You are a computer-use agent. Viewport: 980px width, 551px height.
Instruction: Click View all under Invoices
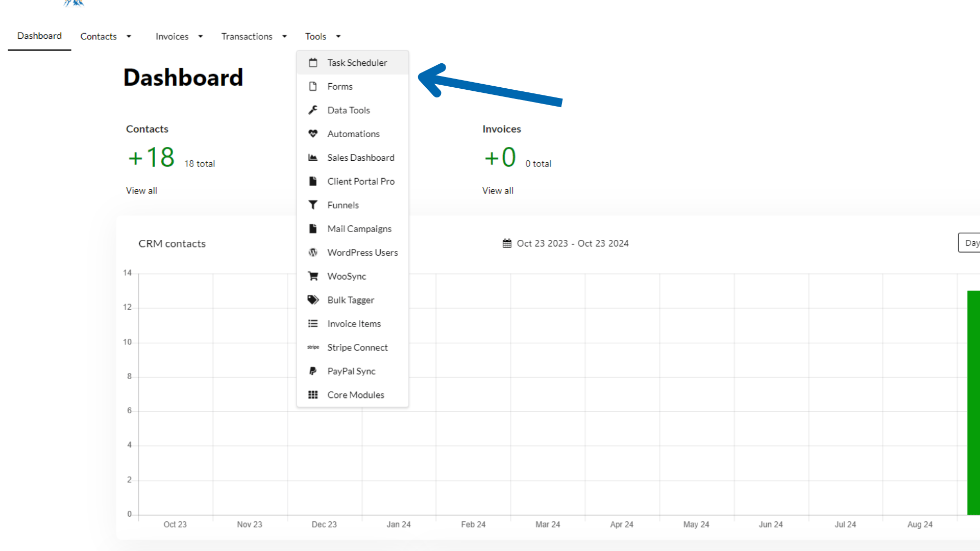click(498, 191)
